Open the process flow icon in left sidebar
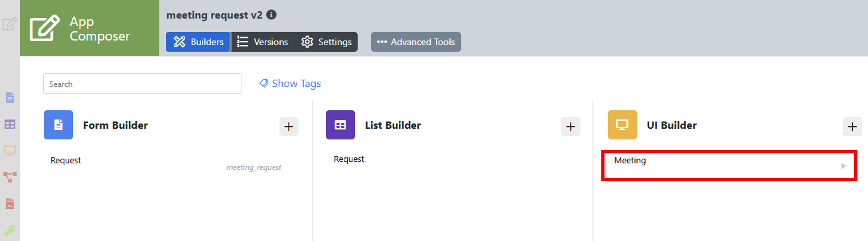 [x=10, y=177]
